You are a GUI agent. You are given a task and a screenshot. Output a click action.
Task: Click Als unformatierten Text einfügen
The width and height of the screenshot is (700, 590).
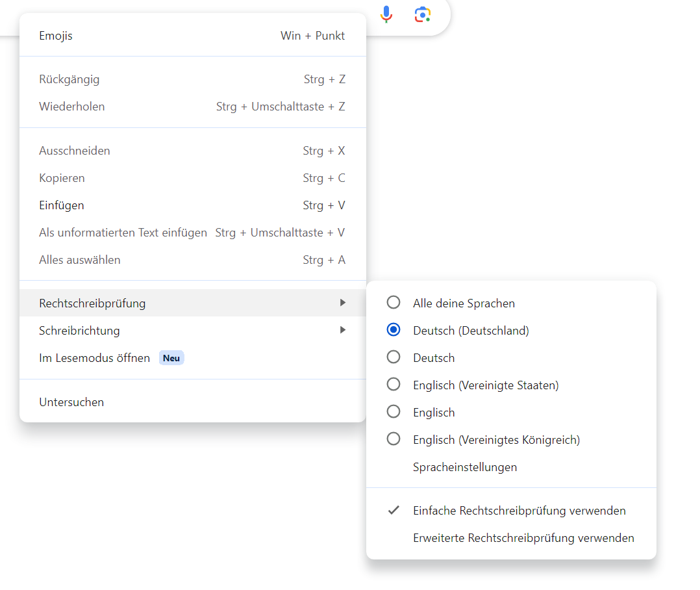click(123, 233)
